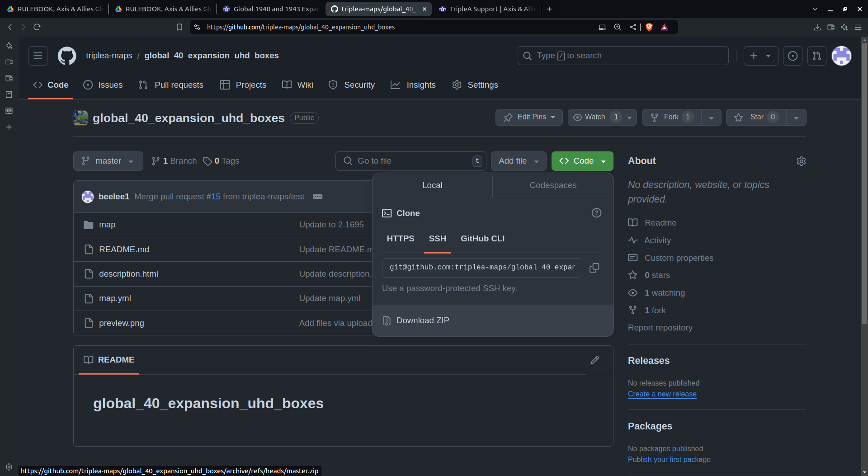
Task: Open browser main menu icon
Action: [x=858, y=27]
